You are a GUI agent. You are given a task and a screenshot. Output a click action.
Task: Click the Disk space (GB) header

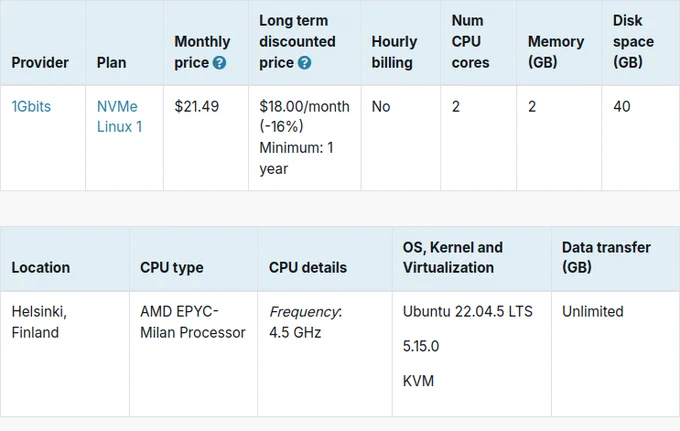633,42
